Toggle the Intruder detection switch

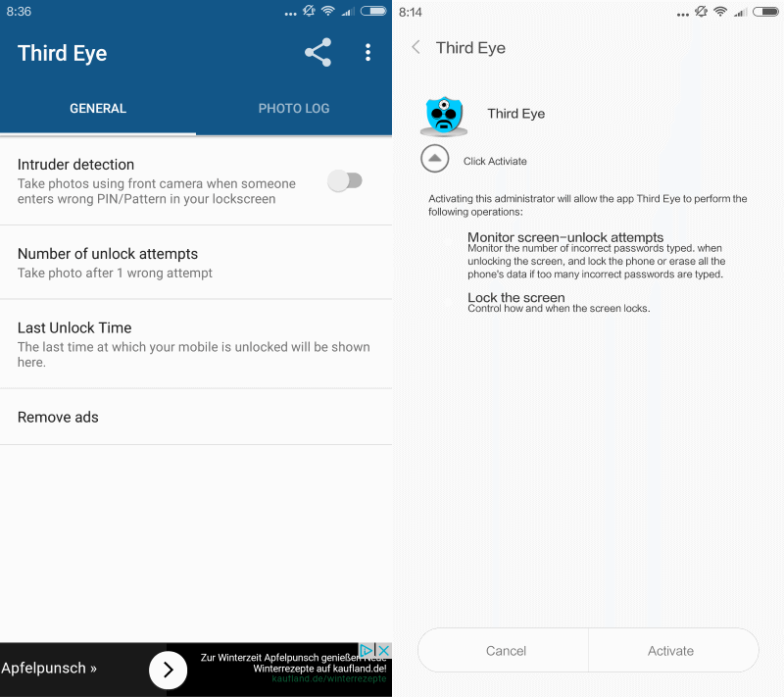pyautogui.click(x=345, y=180)
